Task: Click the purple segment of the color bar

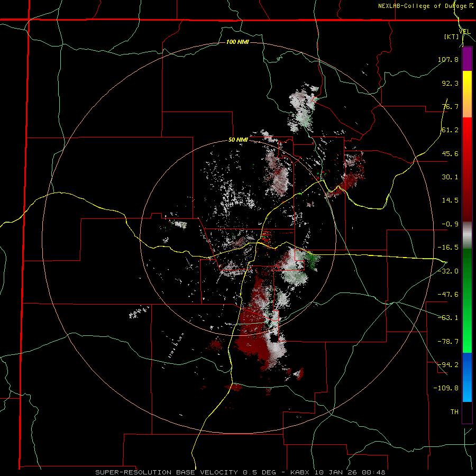Action: point(467,59)
